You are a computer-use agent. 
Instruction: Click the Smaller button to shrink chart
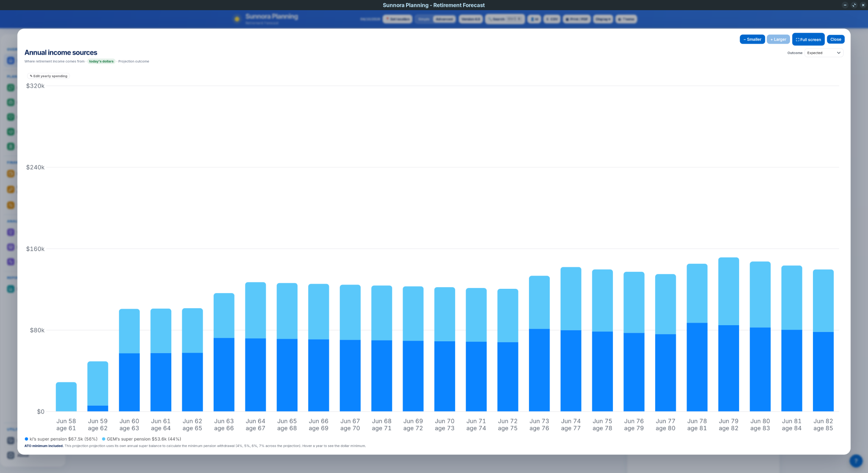point(752,39)
